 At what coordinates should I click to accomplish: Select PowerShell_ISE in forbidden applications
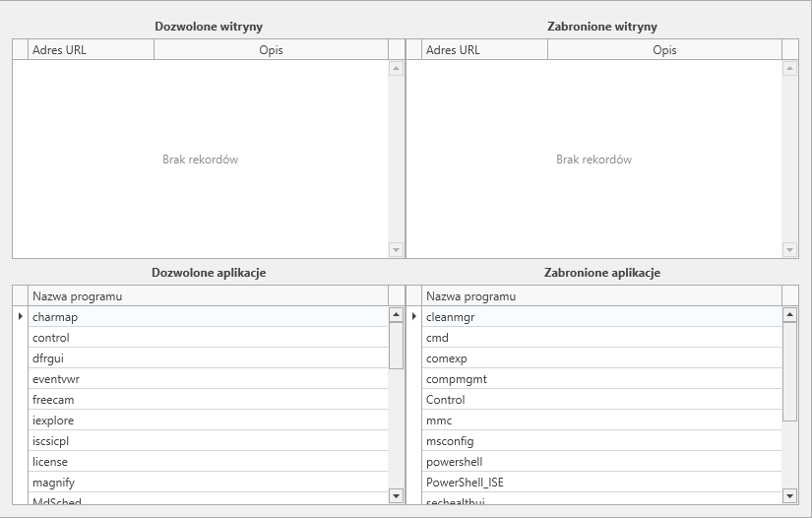coord(601,483)
